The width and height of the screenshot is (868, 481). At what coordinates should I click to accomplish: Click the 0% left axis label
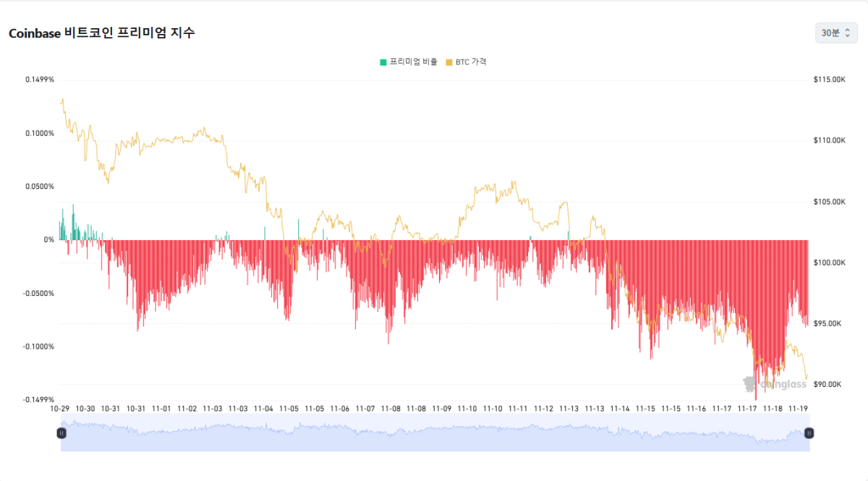(48, 240)
